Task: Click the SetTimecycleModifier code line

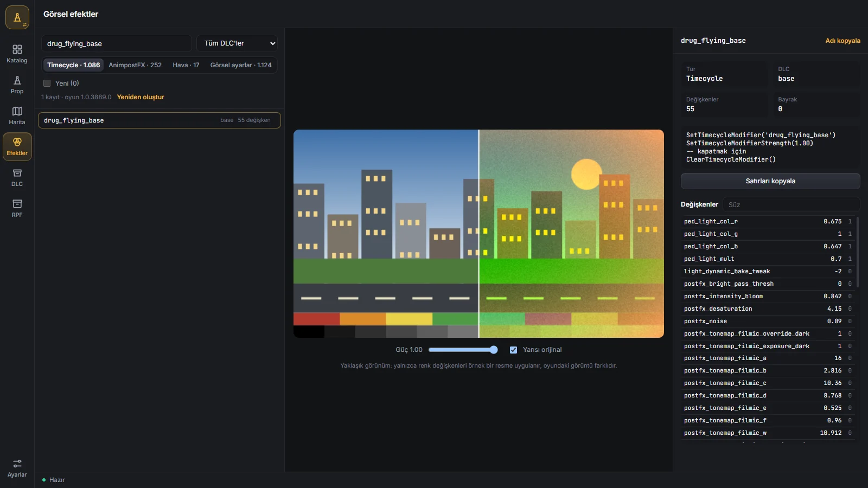Action: coord(761,135)
